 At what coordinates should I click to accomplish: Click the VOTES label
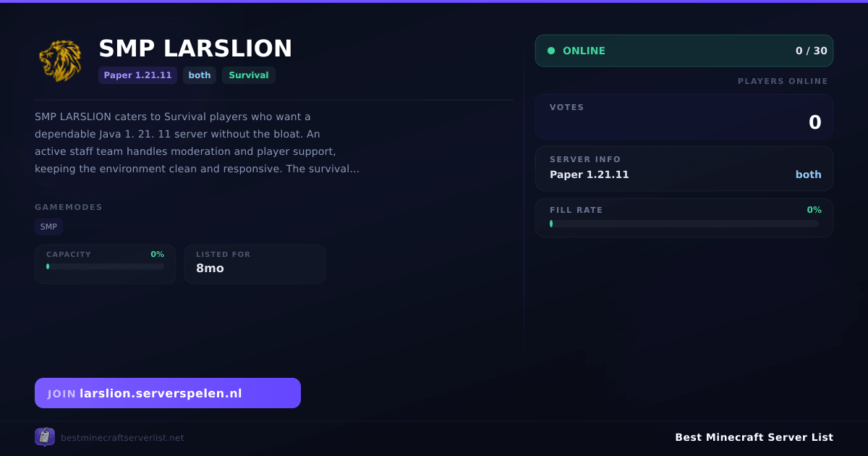click(567, 107)
